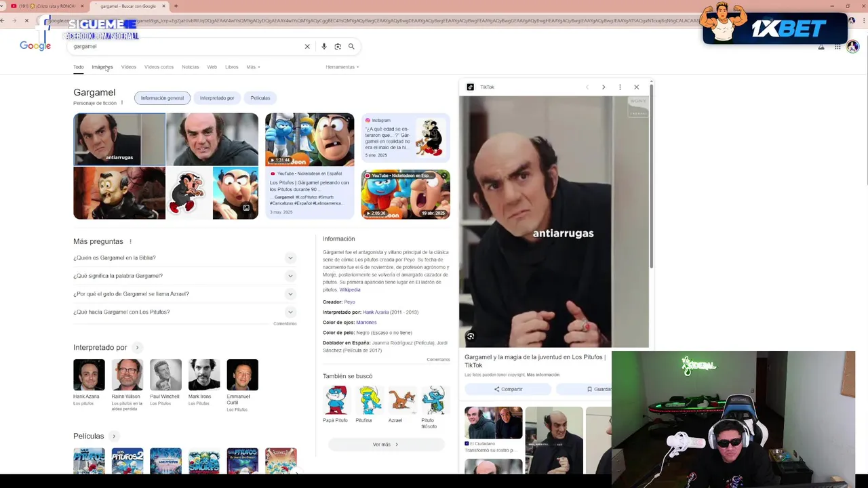Click the TikTok source icon in preview
Viewport: 868px width, 488px height.
[471, 87]
